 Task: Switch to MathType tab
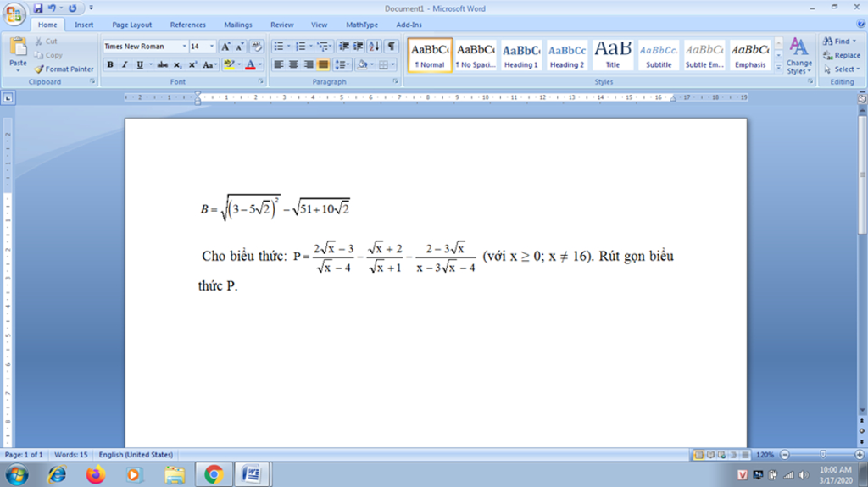click(362, 25)
